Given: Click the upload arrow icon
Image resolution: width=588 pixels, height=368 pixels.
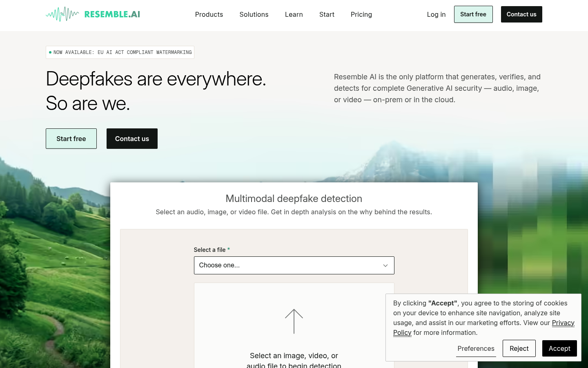Looking at the screenshot, I should pos(294,321).
